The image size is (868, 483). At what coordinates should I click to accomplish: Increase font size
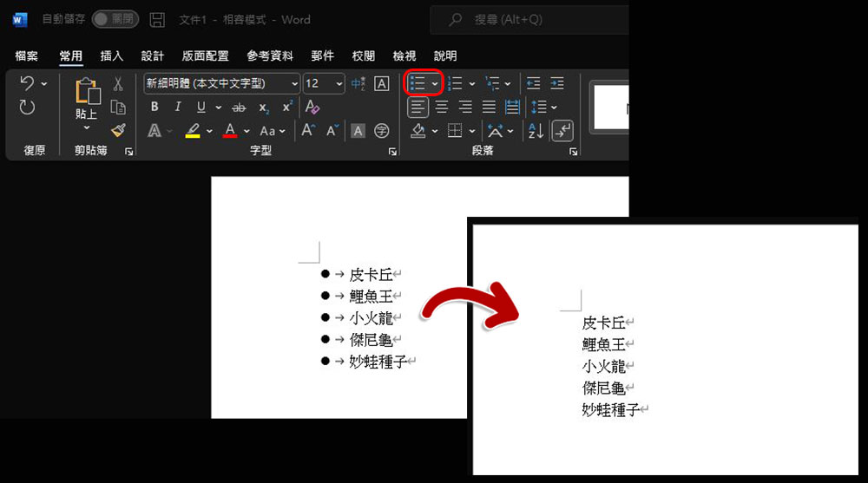click(x=308, y=131)
